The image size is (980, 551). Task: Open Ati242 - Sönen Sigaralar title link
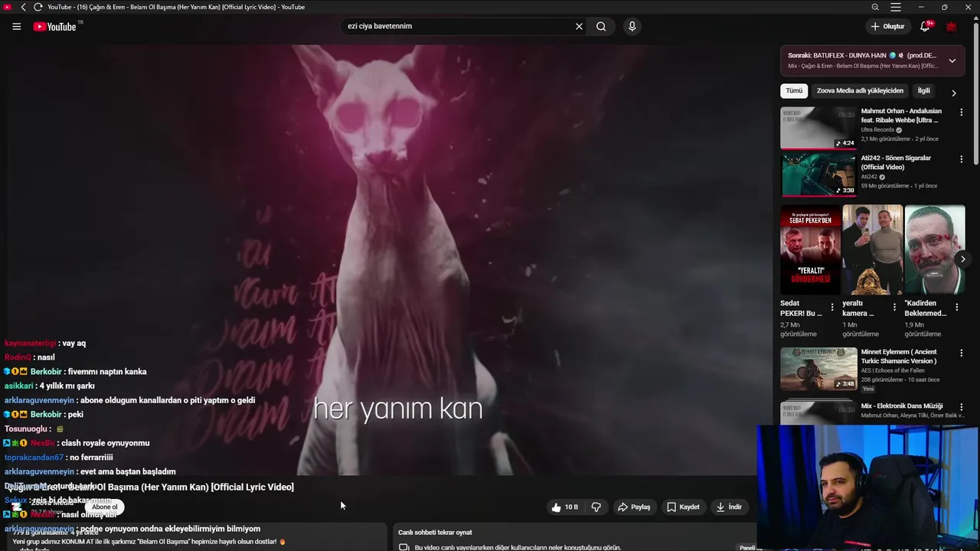tap(896, 162)
